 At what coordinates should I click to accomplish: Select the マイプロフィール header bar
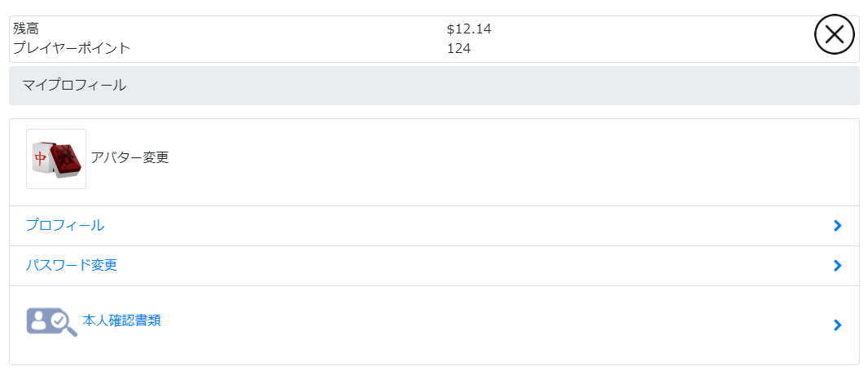[434, 86]
